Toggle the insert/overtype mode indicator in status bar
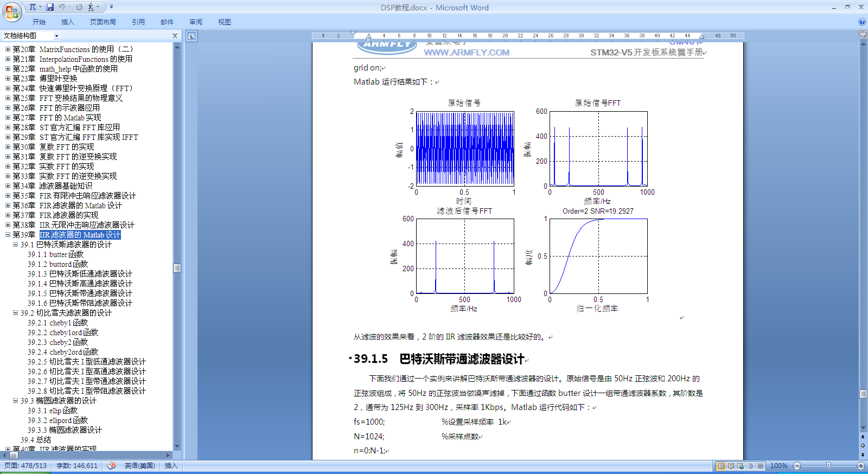The image size is (868, 474). click(x=171, y=466)
